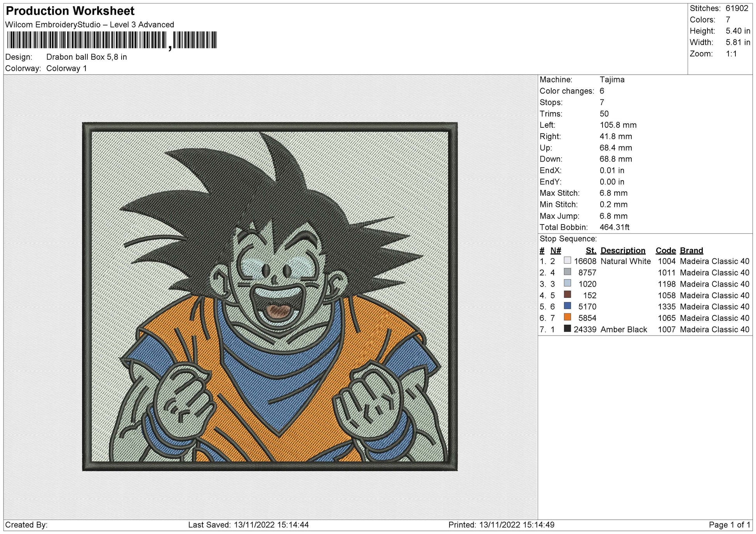This screenshot has height=534, width=756.
Task: Click the Goku embroidery design preview
Action: tap(270, 297)
